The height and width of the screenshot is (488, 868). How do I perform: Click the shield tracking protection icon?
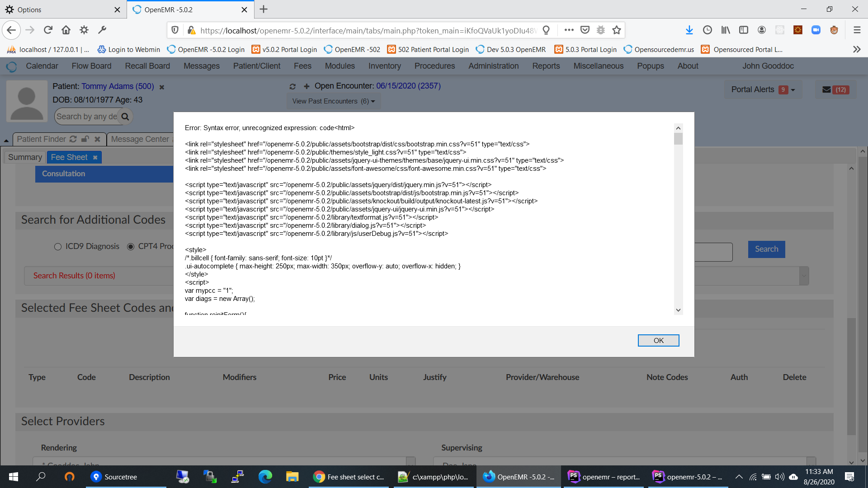[x=175, y=30]
